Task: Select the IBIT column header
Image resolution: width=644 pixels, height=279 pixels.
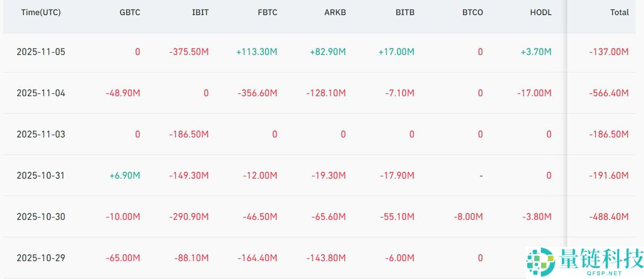Action: pos(200,12)
